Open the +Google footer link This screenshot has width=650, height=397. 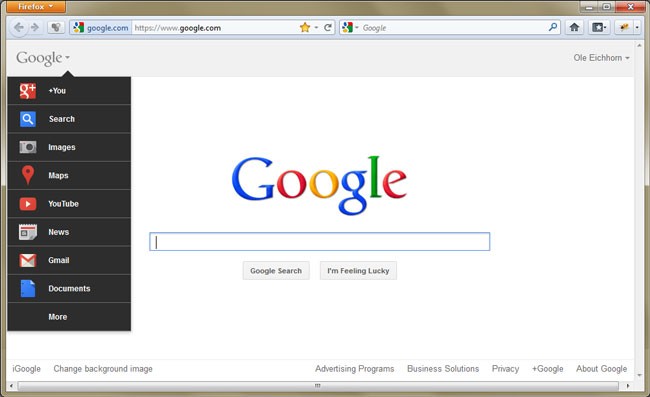coord(548,369)
